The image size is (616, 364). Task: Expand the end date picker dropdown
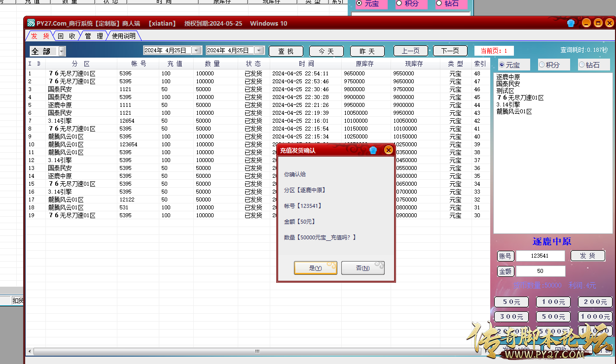click(259, 51)
